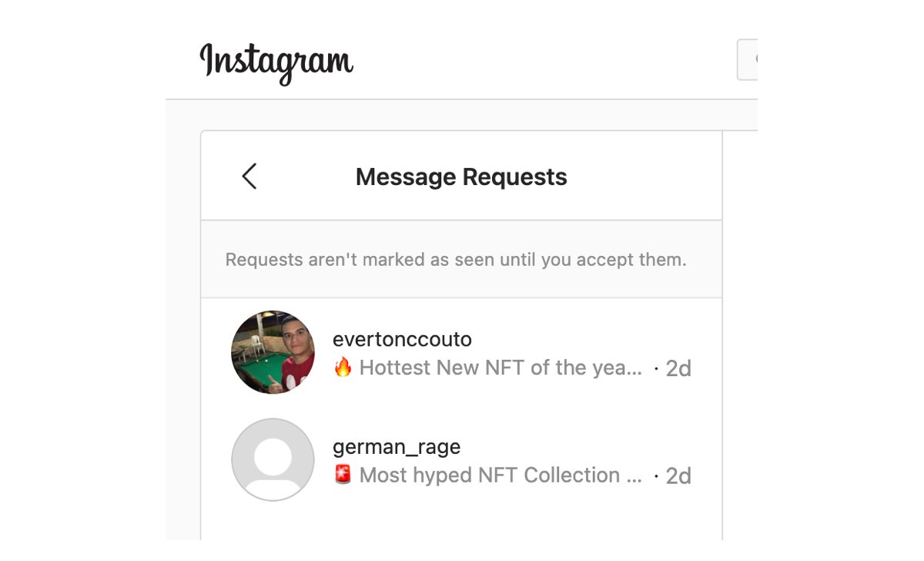Open the 'Most hyped NFT Collection' message
This screenshot has width=924, height=561.
pos(500,475)
